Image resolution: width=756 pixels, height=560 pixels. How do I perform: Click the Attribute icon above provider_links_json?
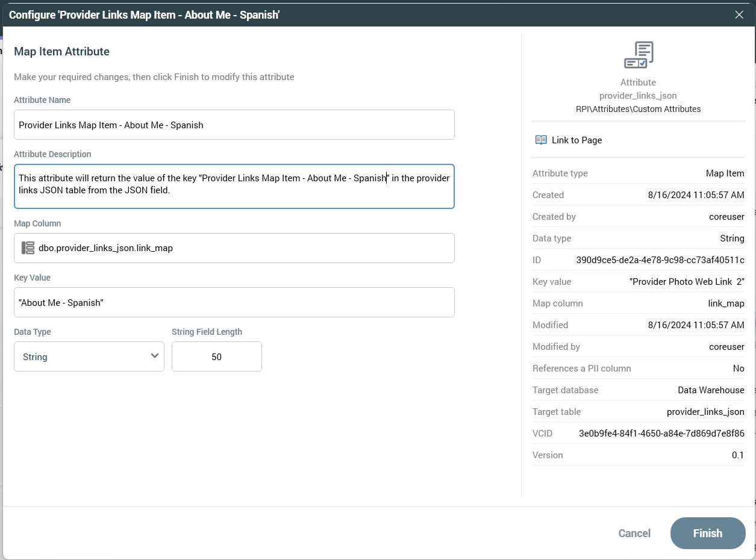[638, 55]
